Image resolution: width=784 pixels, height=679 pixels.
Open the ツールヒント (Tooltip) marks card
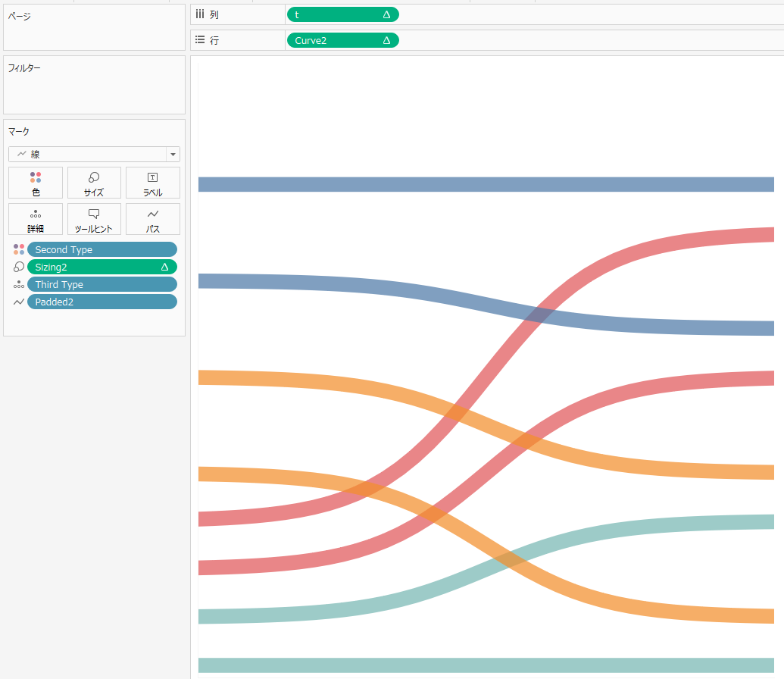(94, 219)
